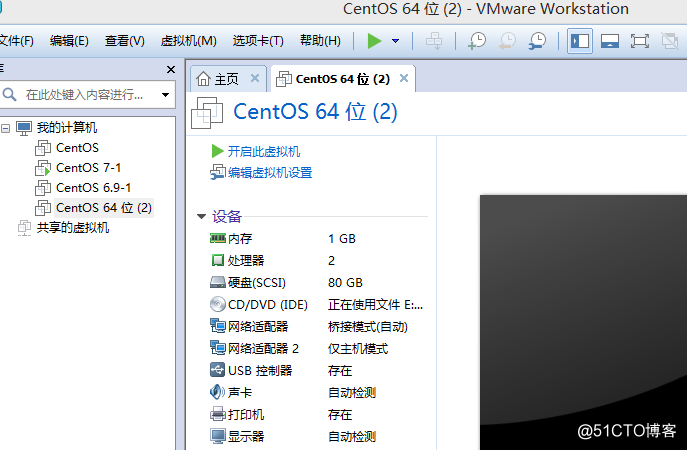Image resolution: width=687 pixels, height=450 pixels.
Task: Toggle the thumbnail bar view icon
Action: tap(609, 41)
